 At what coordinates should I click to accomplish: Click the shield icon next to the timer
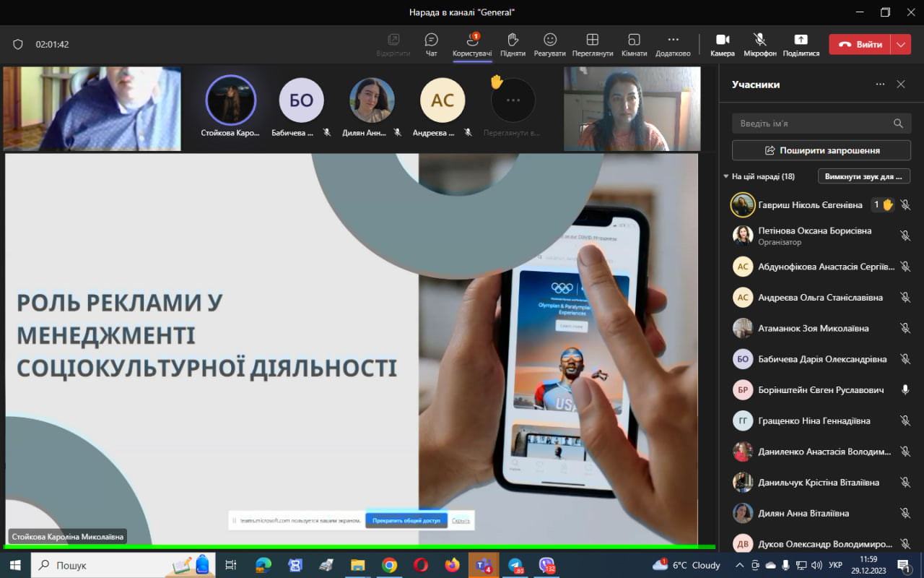pyautogui.click(x=18, y=44)
